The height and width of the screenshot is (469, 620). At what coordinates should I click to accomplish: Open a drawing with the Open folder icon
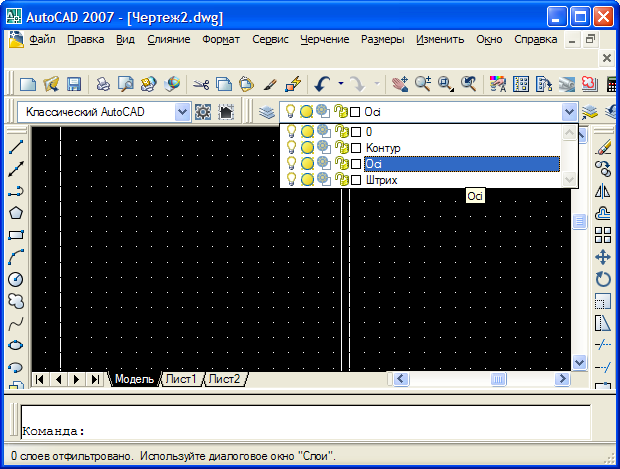pos(51,84)
